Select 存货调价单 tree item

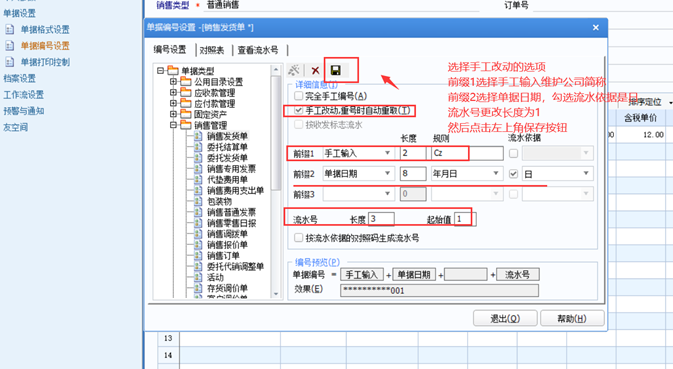(x=227, y=288)
